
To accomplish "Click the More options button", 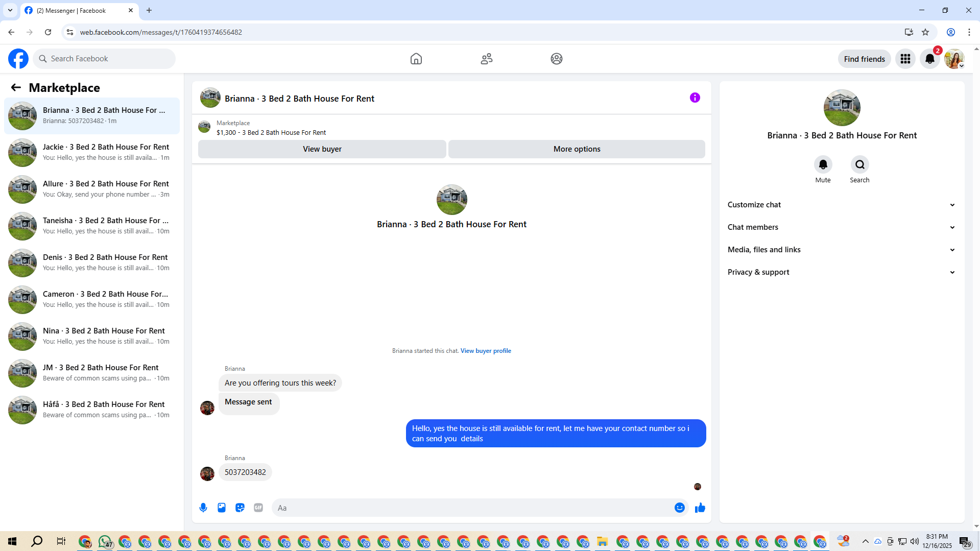I will (x=577, y=149).
